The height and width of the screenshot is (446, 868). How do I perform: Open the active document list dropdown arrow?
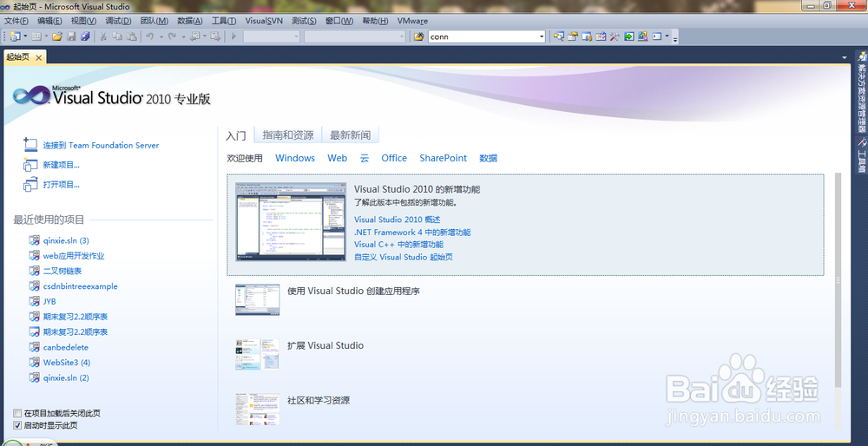[x=845, y=57]
